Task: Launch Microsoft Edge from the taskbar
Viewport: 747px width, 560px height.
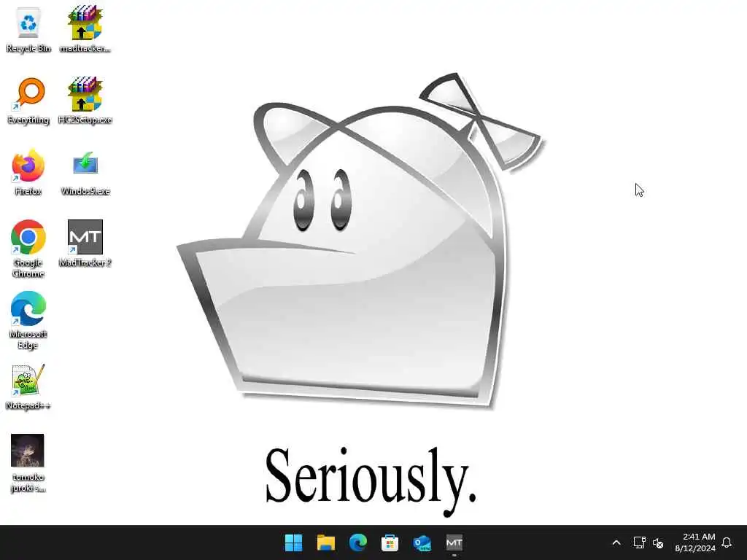Action: (x=357, y=542)
